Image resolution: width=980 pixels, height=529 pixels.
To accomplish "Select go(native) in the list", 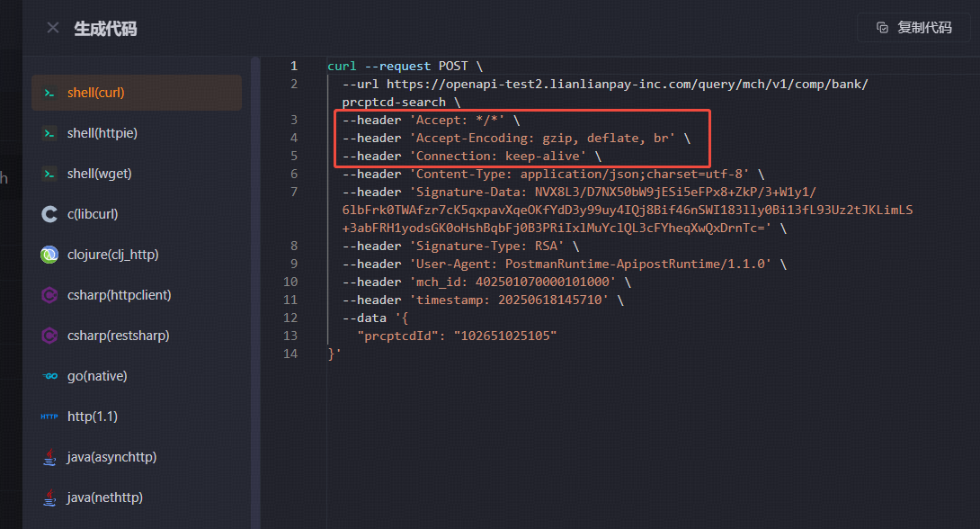I will [137, 376].
